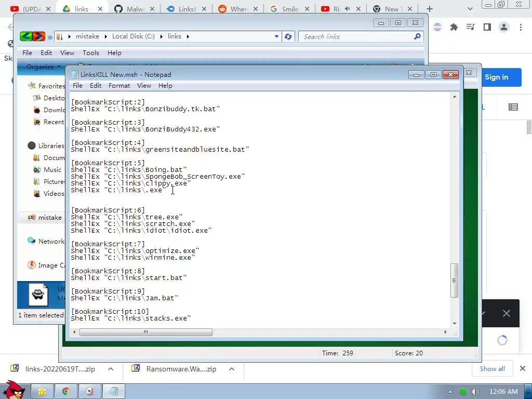Image resolution: width=532 pixels, height=399 pixels.
Task: Click the 'idiot.exe' line in Notepad
Action: point(141,230)
